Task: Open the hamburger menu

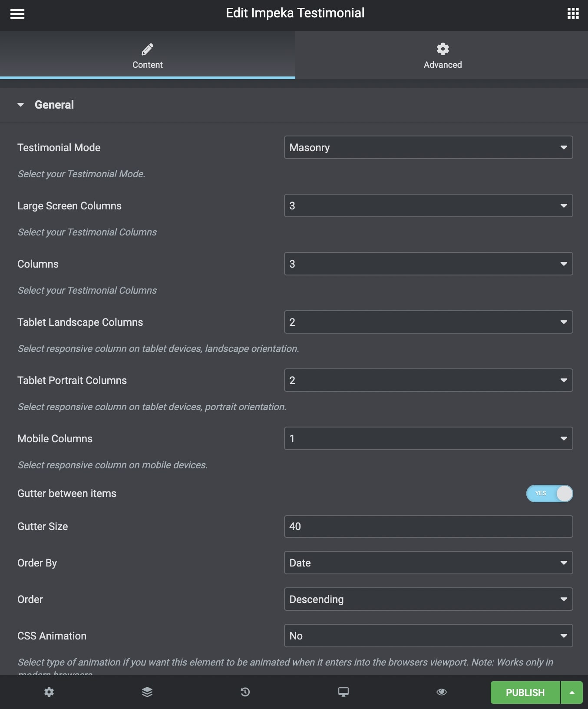Action: coord(17,14)
